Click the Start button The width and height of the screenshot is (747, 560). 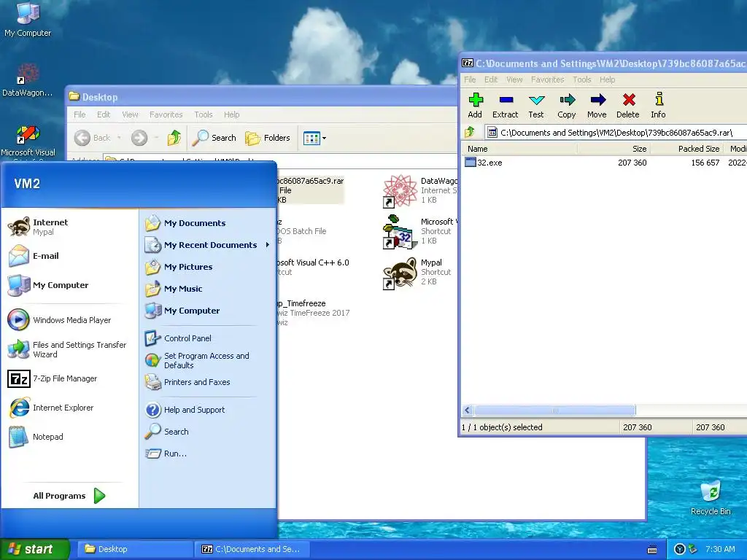click(x=35, y=549)
